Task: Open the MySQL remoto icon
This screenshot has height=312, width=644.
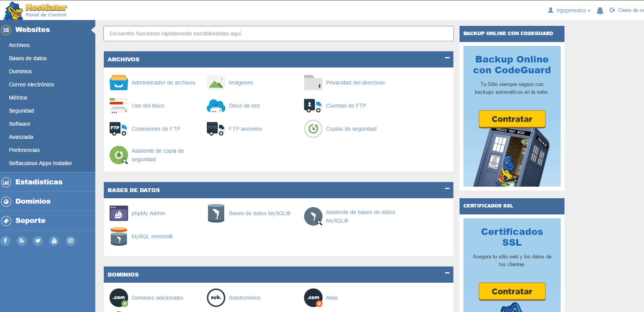Action: click(119, 236)
